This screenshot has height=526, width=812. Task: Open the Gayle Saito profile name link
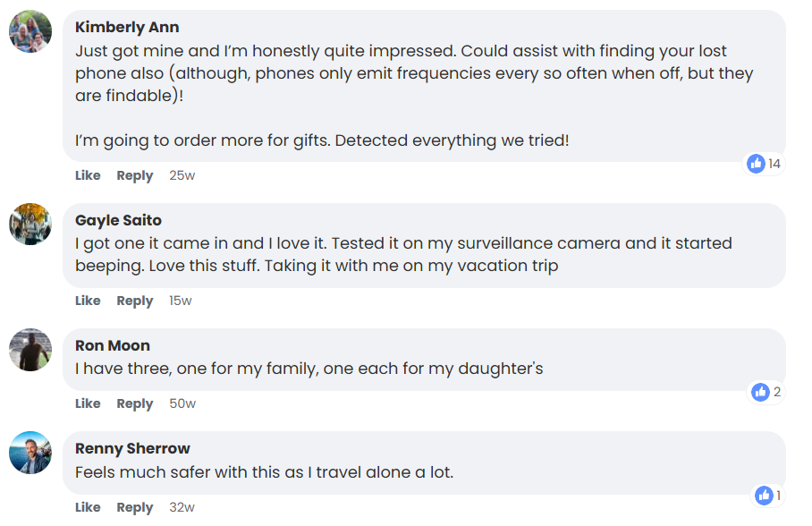[118, 220]
